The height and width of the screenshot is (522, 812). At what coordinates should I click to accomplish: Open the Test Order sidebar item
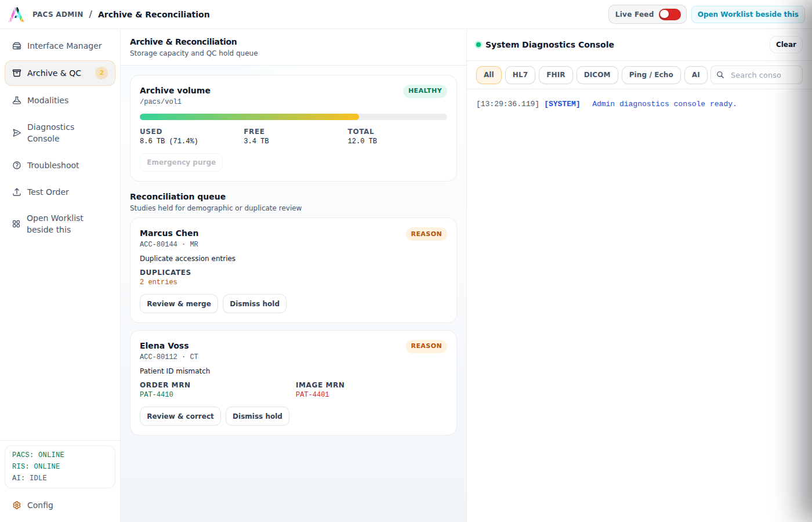(x=60, y=192)
